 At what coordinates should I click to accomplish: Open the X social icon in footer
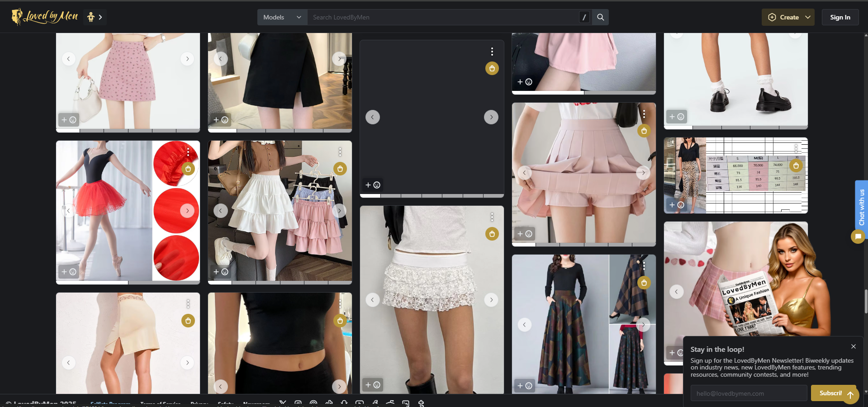[283, 403]
